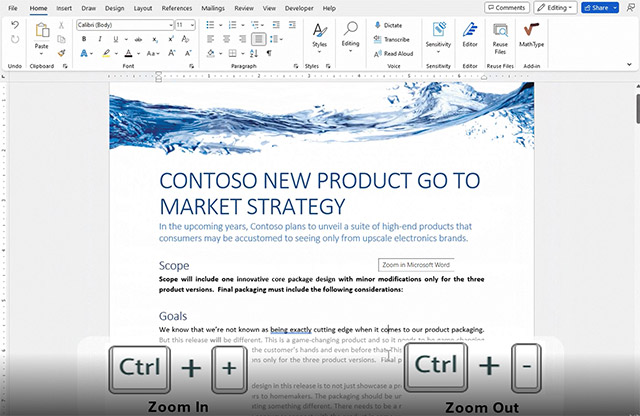Image resolution: width=640 pixels, height=416 pixels.
Task: Switch to the Design tab
Action: [114, 8]
